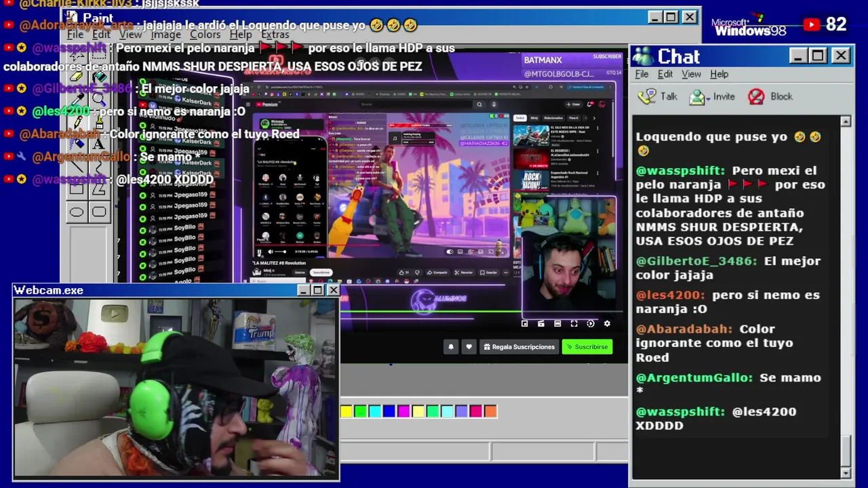
Task: Click the Talk icon in Chat toolbar
Action: 647,97
